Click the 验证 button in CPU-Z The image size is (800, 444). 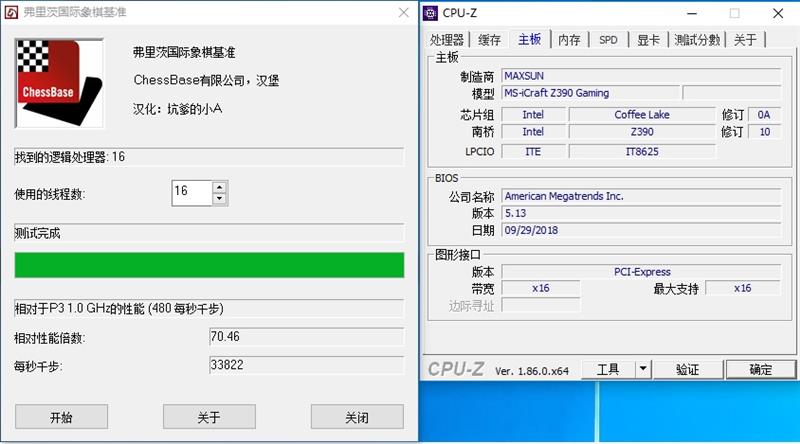(688, 369)
